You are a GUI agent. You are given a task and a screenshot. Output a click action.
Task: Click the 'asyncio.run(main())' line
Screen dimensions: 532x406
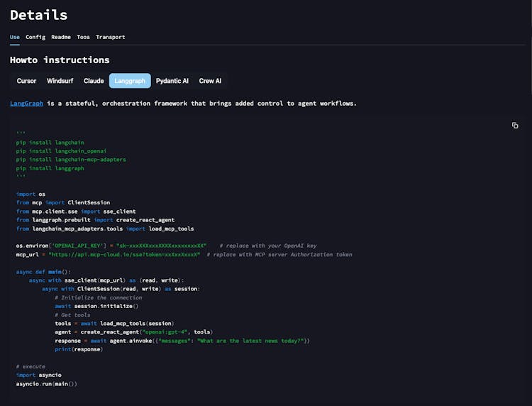coord(47,384)
